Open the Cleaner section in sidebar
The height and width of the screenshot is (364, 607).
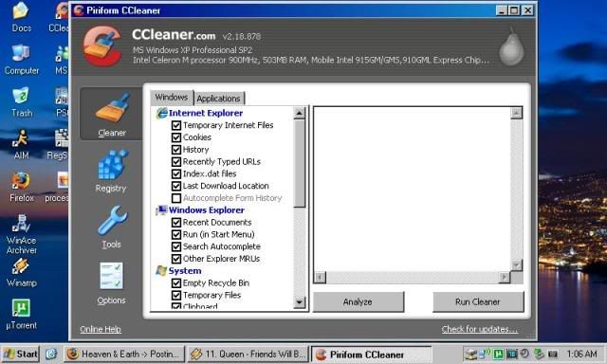click(111, 114)
